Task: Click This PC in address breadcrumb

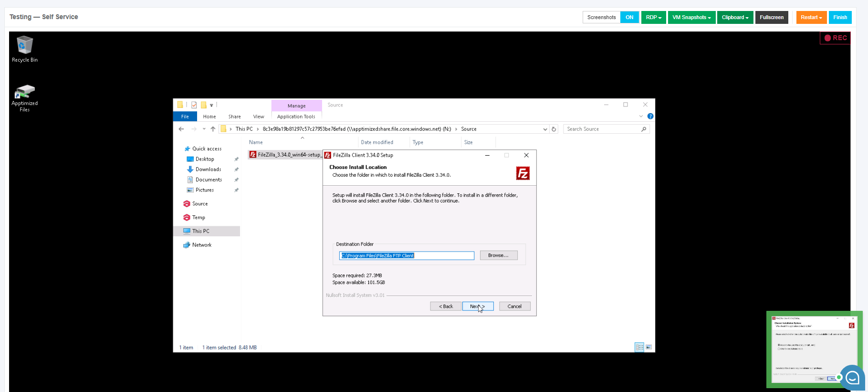Action: (244, 129)
